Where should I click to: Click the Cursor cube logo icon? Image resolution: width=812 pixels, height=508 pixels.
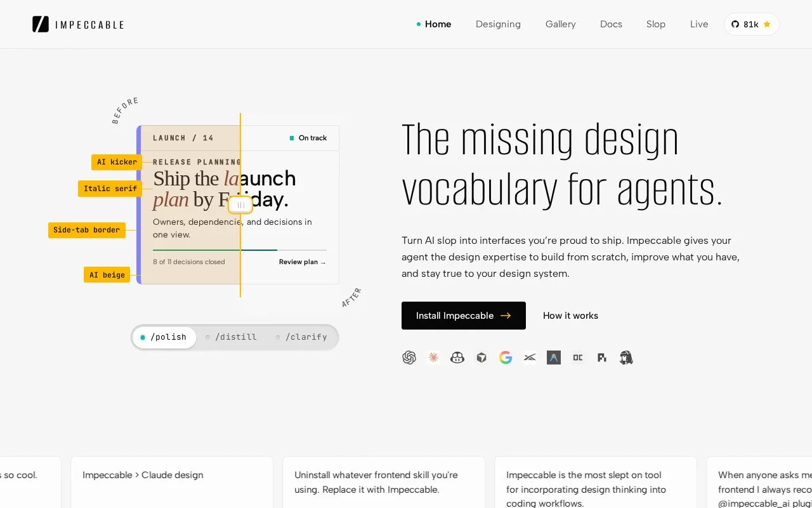(x=481, y=358)
